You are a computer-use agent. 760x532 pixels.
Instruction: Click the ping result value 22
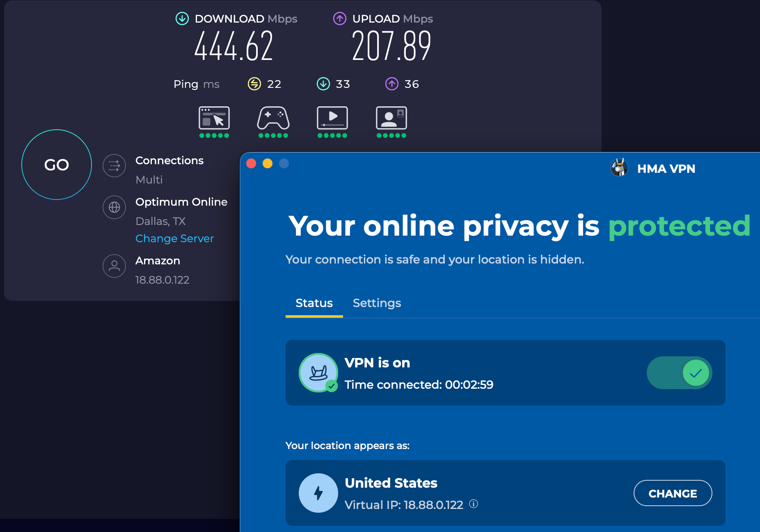pos(274,84)
